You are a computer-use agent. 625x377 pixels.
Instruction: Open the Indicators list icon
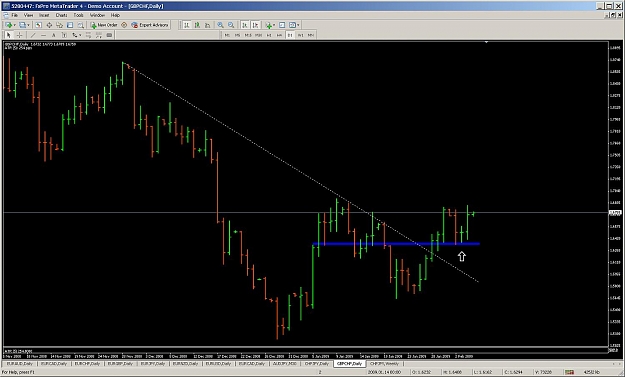tap(269, 25)
